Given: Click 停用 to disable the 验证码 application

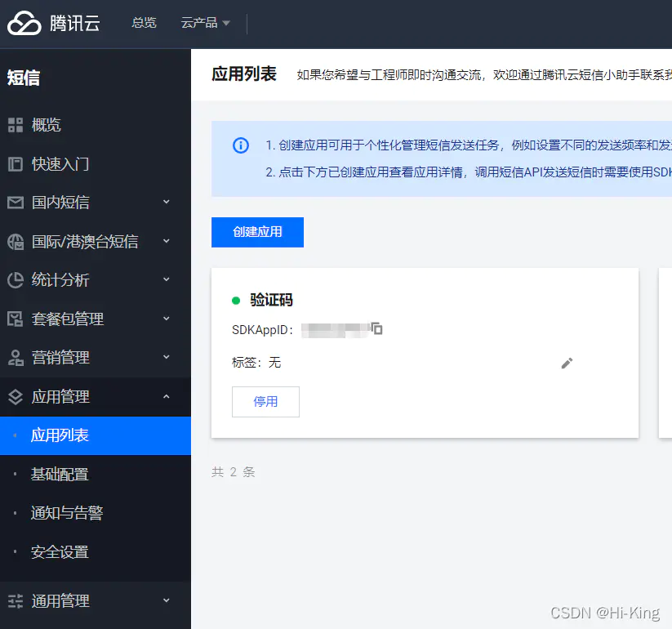Looking at the screenshot, I should [265, 401].
